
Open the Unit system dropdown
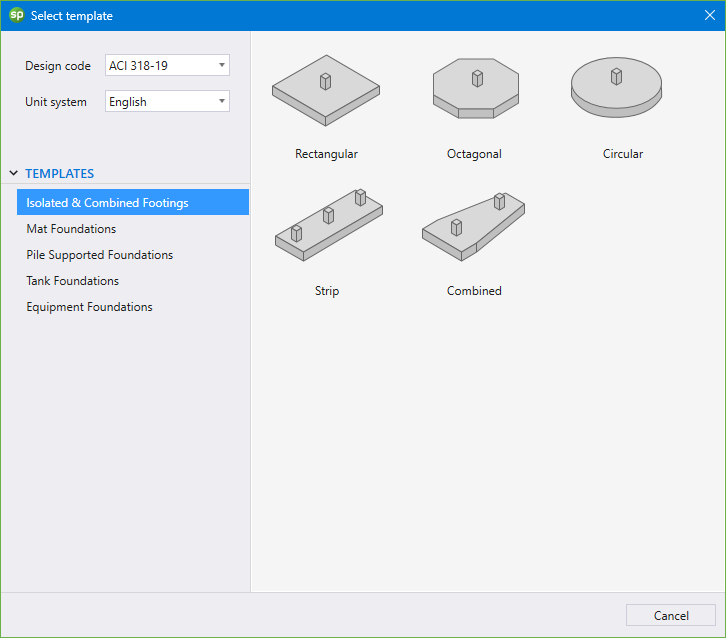click(x=167, y=102)
